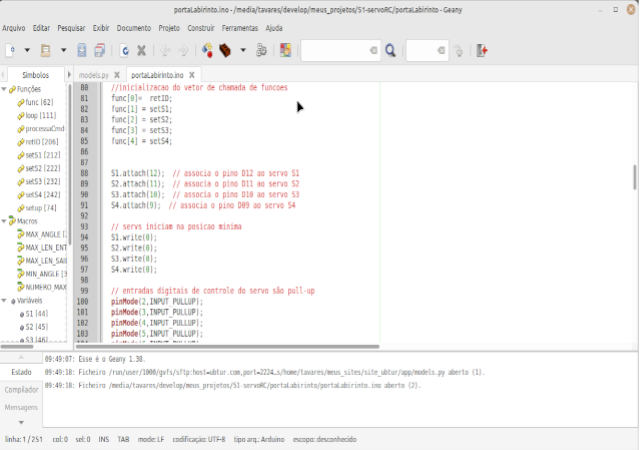Click the new file icon in toolbar
The image size is (640, 450).
click(x=11, y=49)
